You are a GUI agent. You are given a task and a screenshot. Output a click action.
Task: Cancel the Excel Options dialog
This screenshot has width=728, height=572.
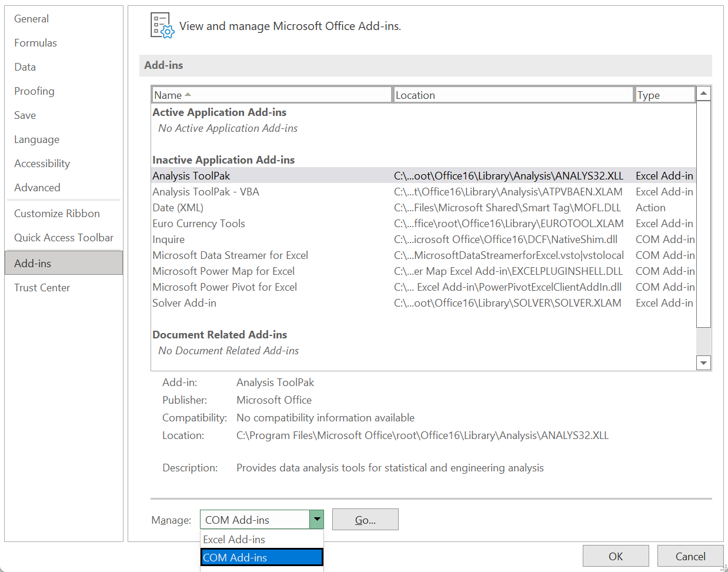[x=690, y=556]
